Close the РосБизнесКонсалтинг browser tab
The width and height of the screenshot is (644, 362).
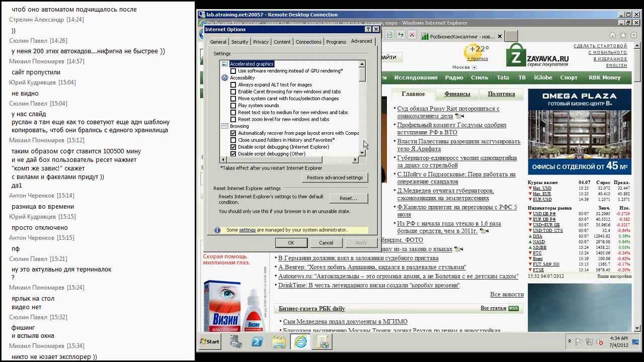(x=500, y=36)
